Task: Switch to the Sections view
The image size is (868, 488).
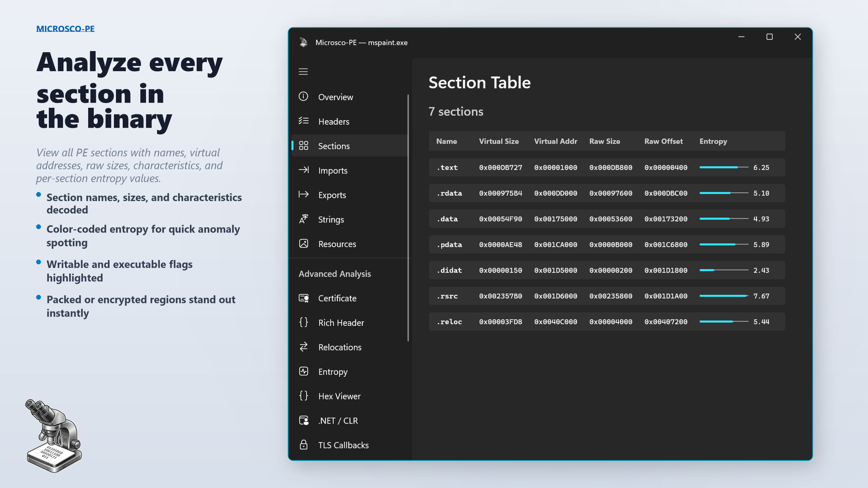Action: click(x=334, y=146)
